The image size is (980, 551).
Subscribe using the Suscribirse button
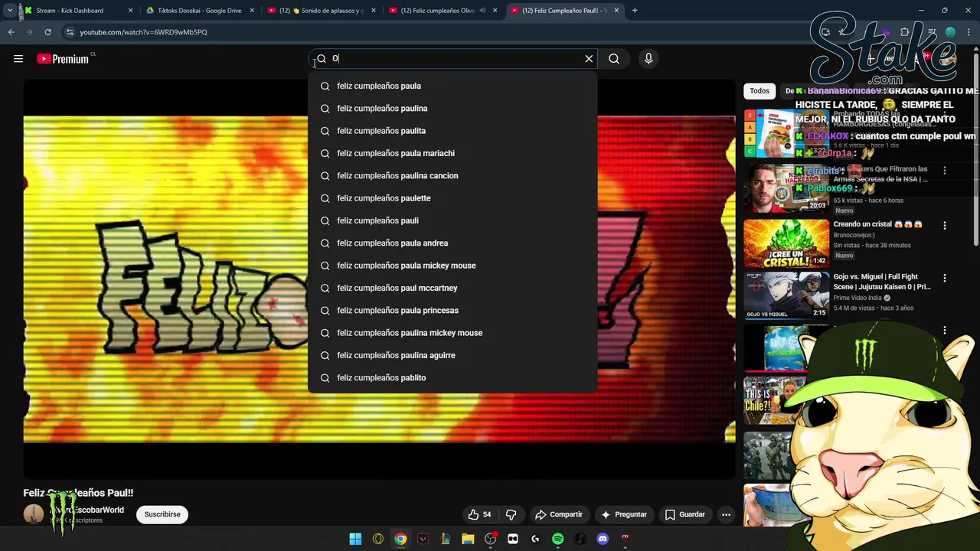[162, 514]
